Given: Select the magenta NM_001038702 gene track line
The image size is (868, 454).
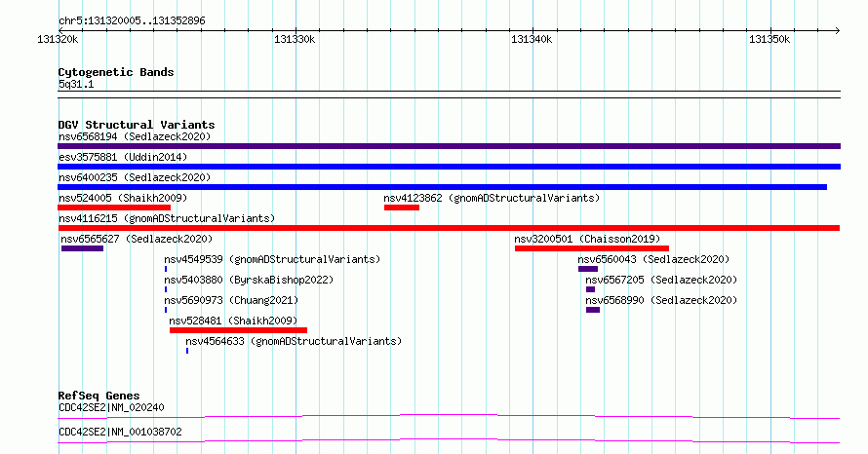Looking at the screenshot, I should 449,440.
